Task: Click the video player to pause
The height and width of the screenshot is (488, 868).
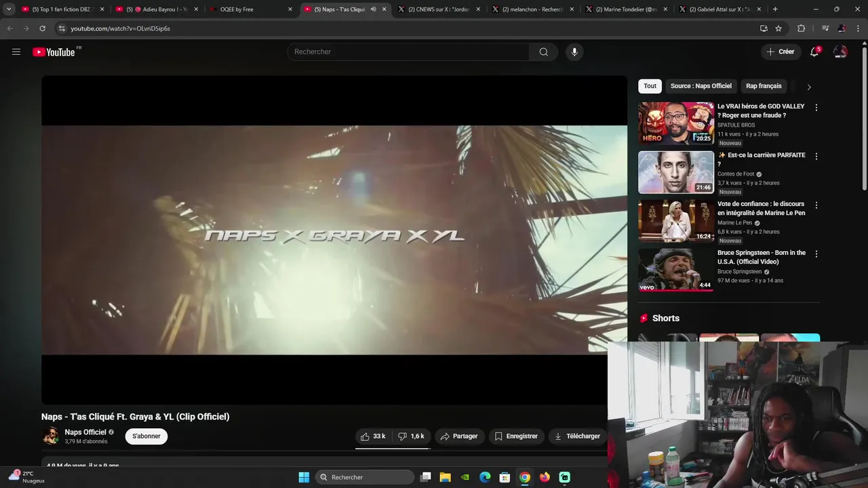Action: pyautogui.click(x=334, y=240)
